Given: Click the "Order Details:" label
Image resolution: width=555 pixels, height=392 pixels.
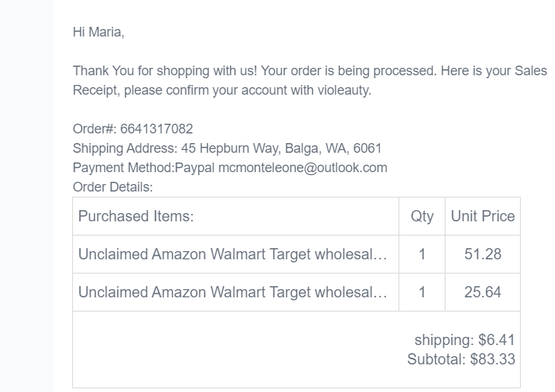Looking at the screenshot, I should pyautogui.click(x=112, y=186).
